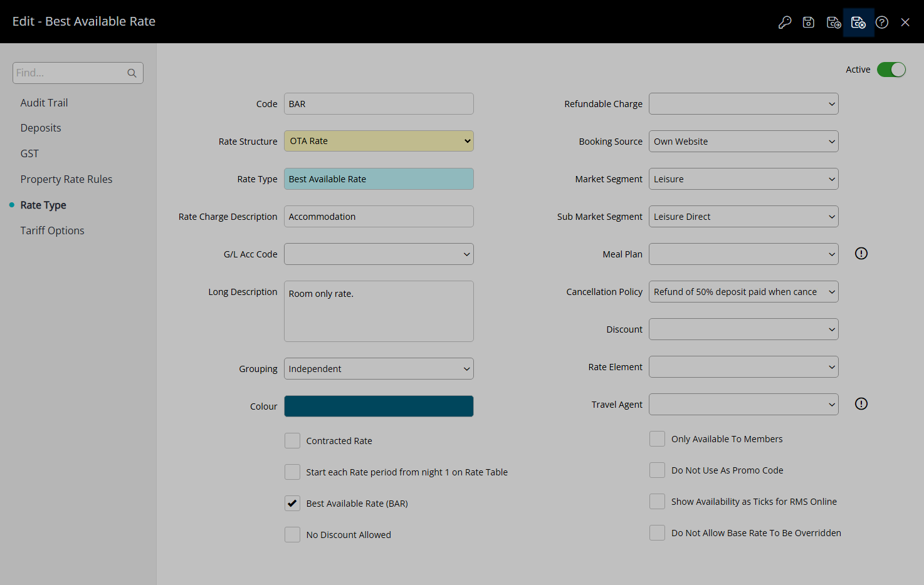The width and height of the screenshot is (924, 585).
Task: Open Property Rate Rules section
Action: (x=66, y=179)
